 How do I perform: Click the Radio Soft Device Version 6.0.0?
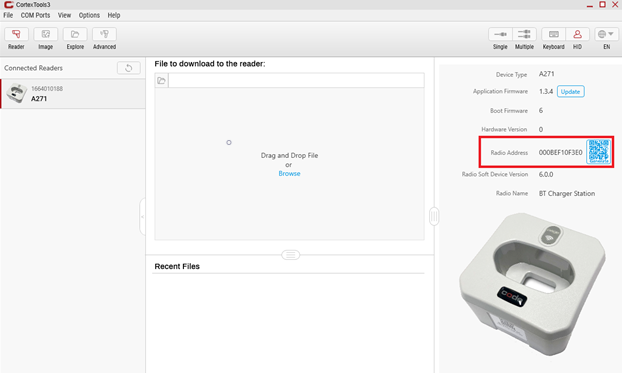tap(546, 174)
